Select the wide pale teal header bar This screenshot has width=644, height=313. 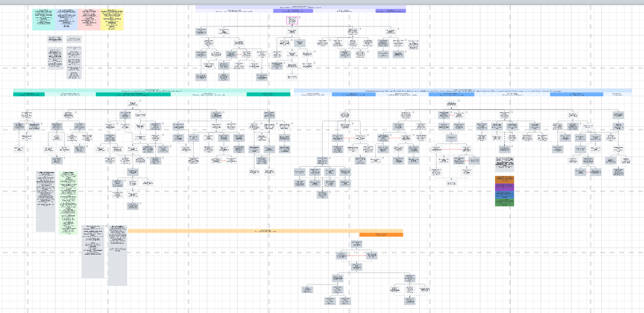[x=152, y=90]
